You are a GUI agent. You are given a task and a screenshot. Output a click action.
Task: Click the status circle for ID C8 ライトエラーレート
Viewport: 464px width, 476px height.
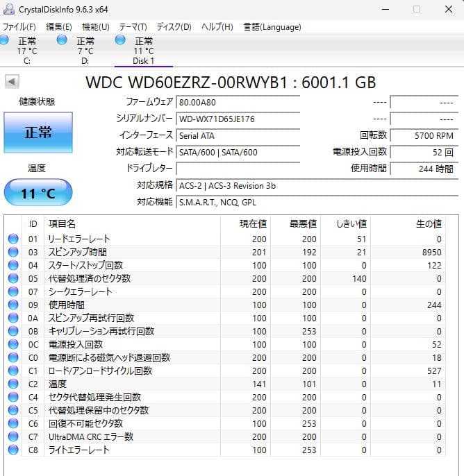pyautogui.click(x=13, y=450)
